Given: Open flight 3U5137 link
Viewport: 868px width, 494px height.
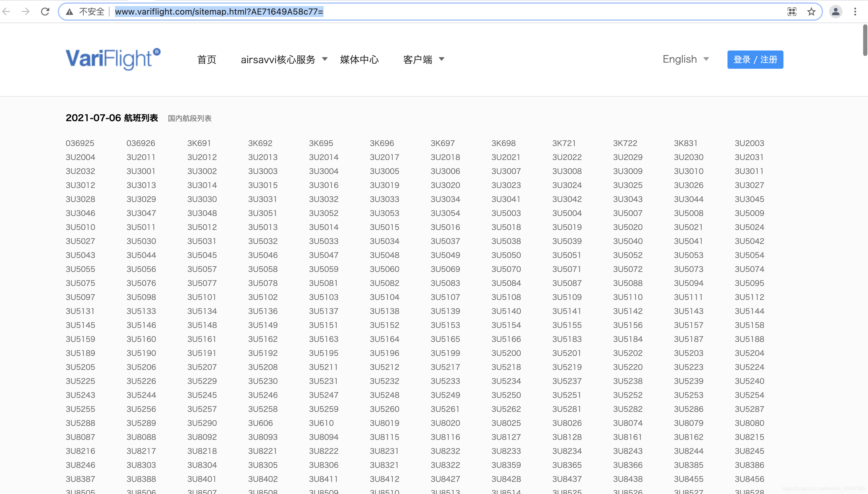Looking at the screenshot, I should click(x=324, y=311).
